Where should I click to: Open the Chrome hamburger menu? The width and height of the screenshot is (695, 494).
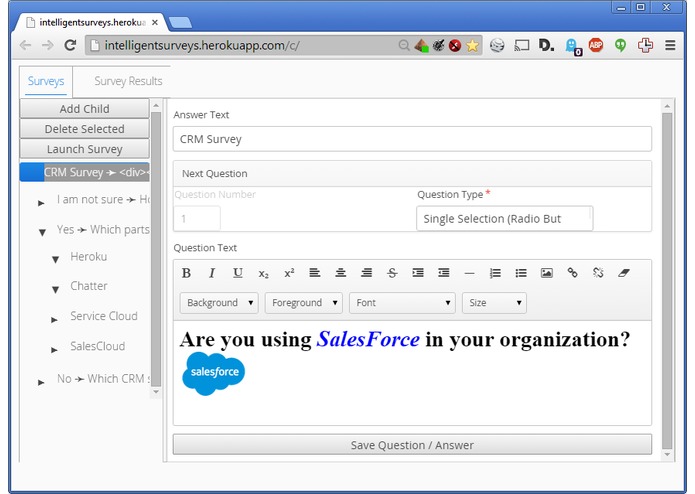(670, 45)
